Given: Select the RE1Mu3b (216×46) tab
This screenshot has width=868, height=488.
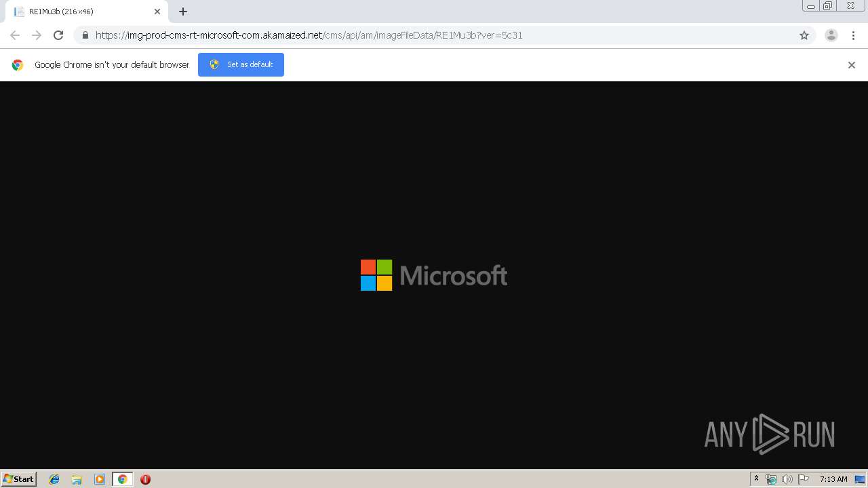Looking at the screenshot, I should tap(87, 12).
